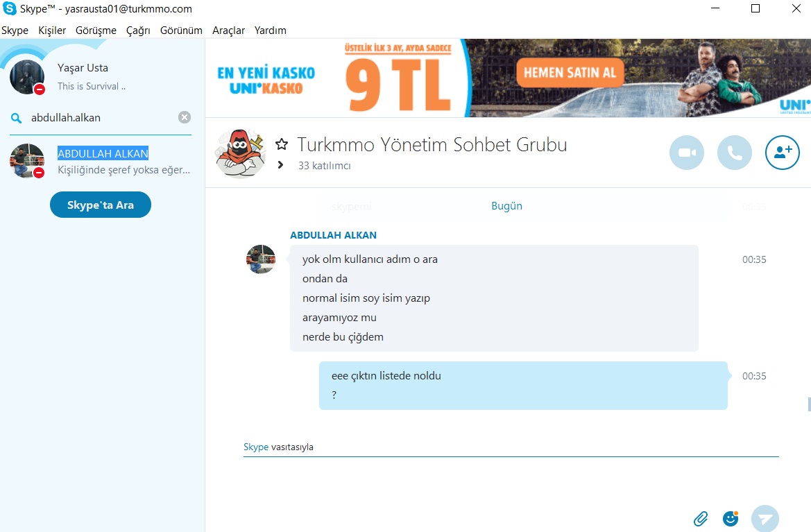Start a voice call with the group
Image resolution: width=811 pixels, height=532 pixels.
(x=735, y=153)
